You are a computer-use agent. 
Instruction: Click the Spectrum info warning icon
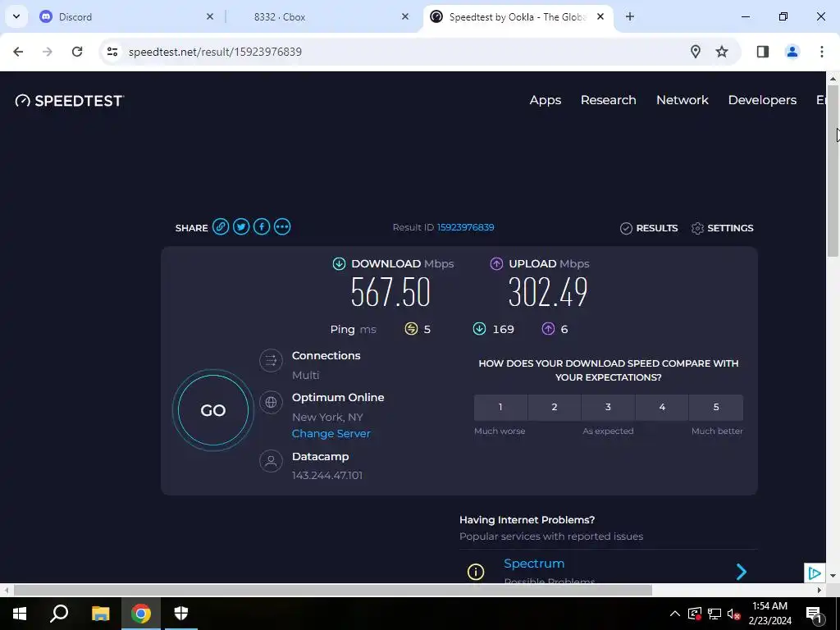[476, 572]
